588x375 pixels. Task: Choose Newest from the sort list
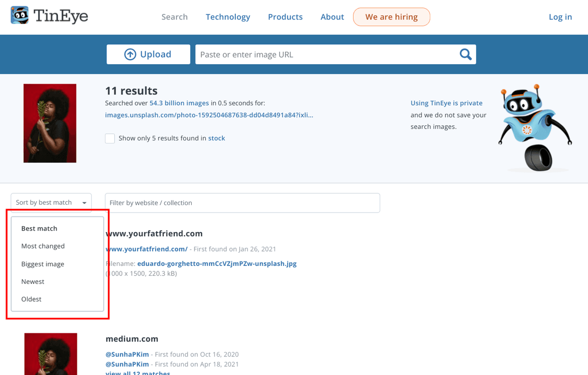point(33,281)
